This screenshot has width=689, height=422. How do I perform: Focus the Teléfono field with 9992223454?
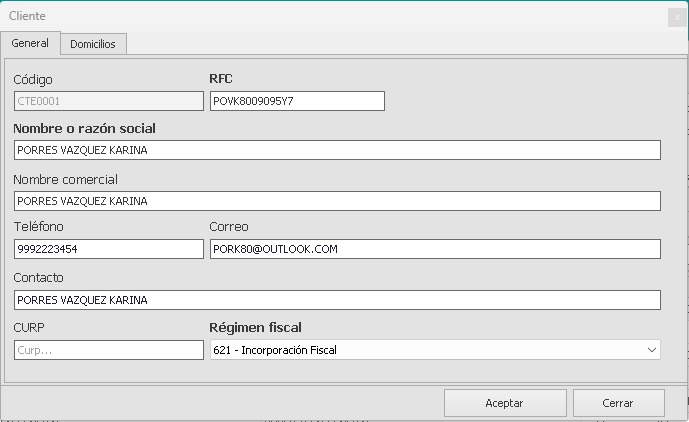[108, 249]
